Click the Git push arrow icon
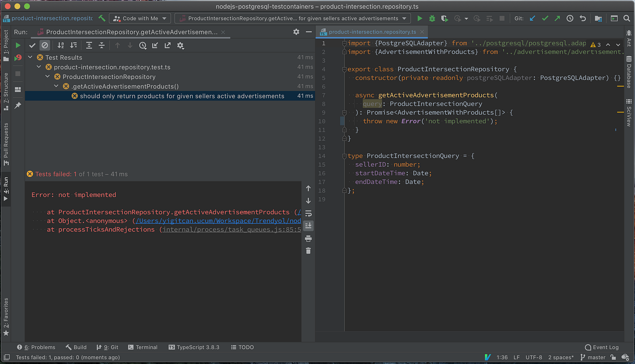 tap(557, 19)
